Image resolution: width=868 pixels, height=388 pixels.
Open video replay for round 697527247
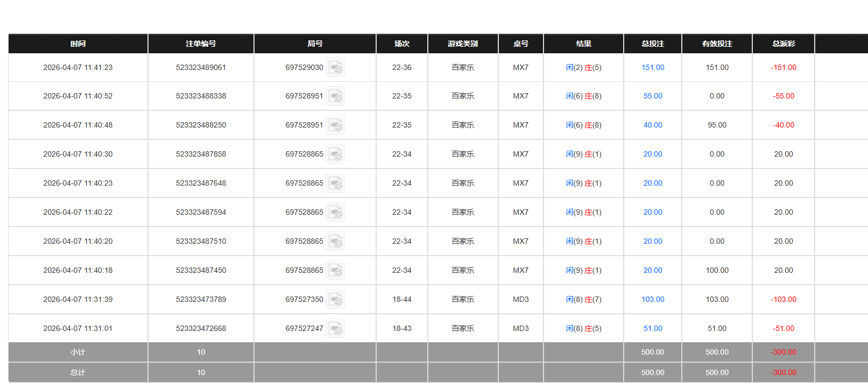pos(335,329)
